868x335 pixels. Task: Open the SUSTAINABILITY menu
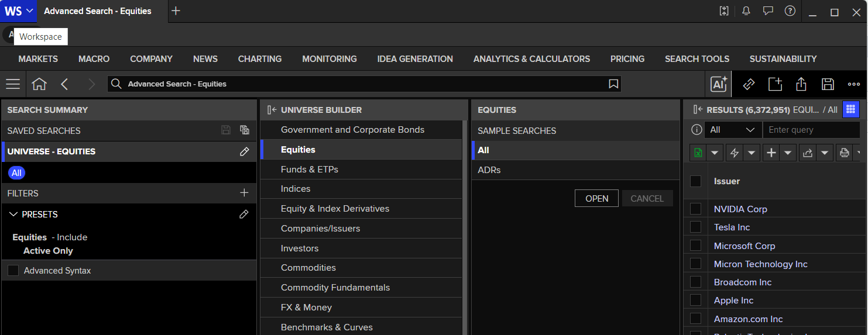click(x=783, y=59)
